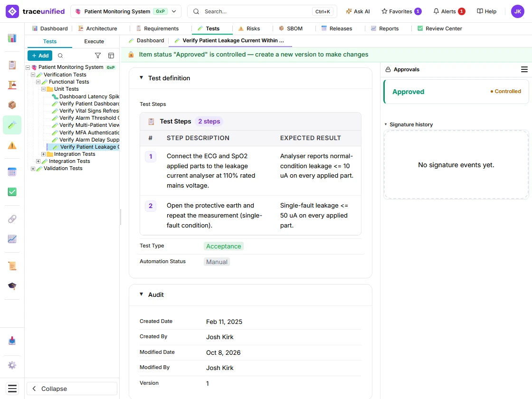Click the Ask AI button
The image size is (532, 399).
(x=358, y=11)
